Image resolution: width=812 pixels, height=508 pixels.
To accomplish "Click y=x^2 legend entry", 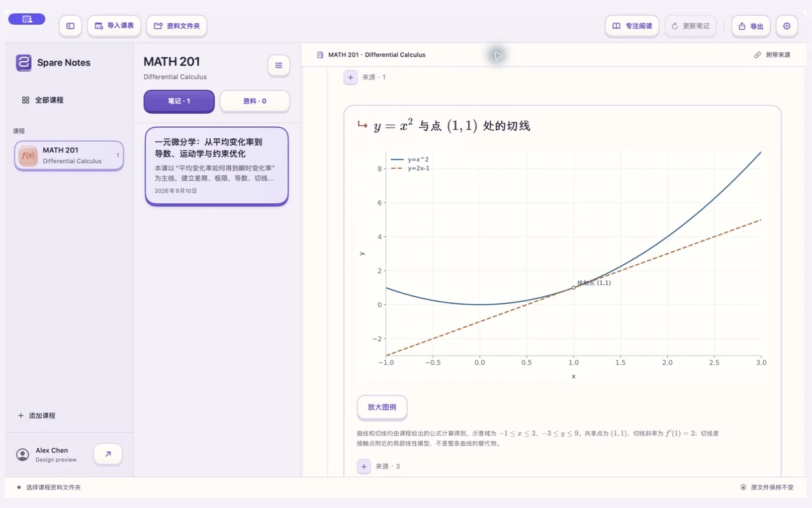I will coord(410,159).
